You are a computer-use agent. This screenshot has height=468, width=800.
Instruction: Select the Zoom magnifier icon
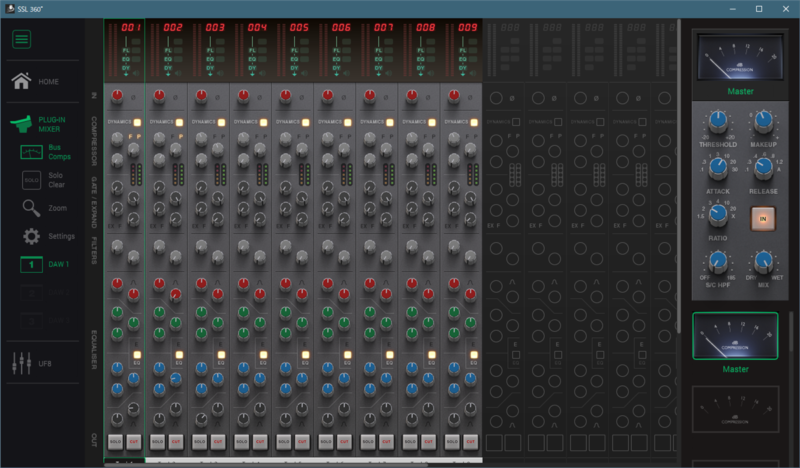32,208
